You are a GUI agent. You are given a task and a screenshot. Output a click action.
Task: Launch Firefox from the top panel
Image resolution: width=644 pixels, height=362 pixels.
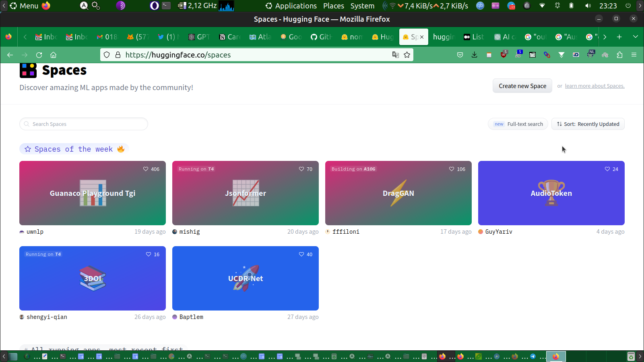[46, 6]
